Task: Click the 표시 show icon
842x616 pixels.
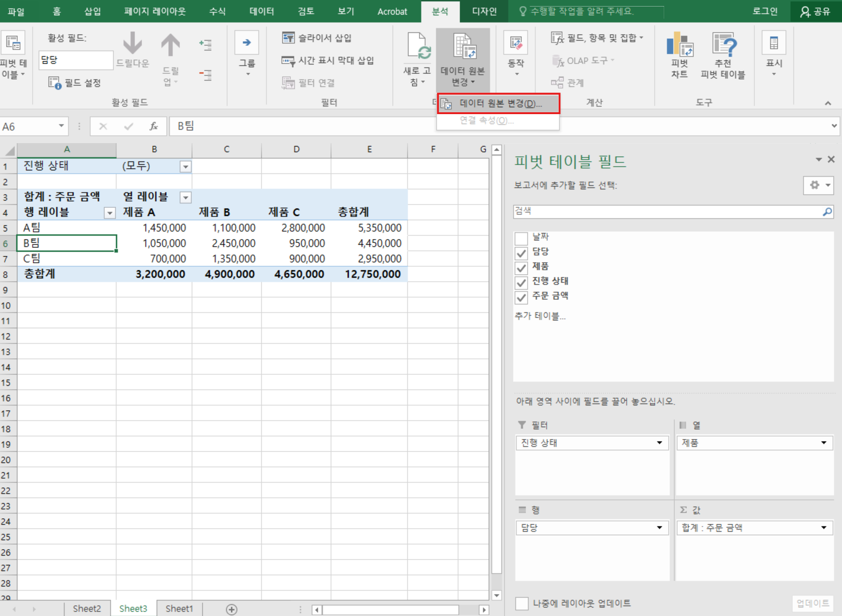Action: pyautogui.click(x=774, y=43)
